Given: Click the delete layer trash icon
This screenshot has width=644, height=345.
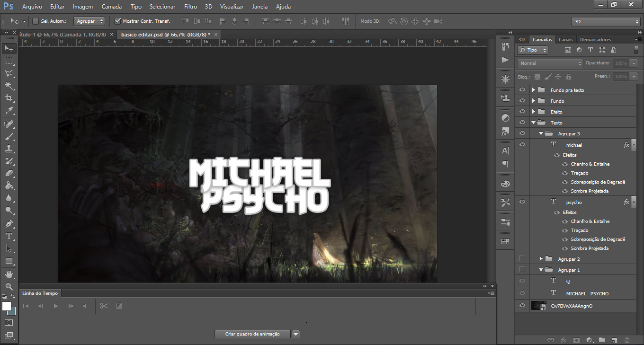Looking at the screenshot, I should (627, 340).
